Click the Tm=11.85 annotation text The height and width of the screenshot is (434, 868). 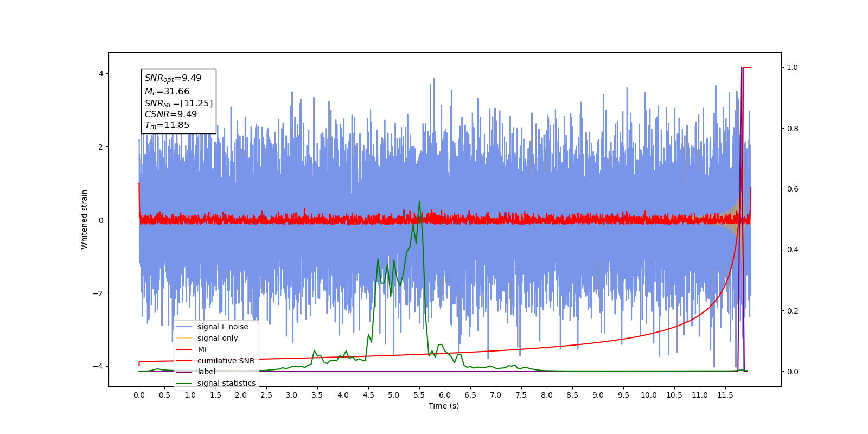coord(167,125)
